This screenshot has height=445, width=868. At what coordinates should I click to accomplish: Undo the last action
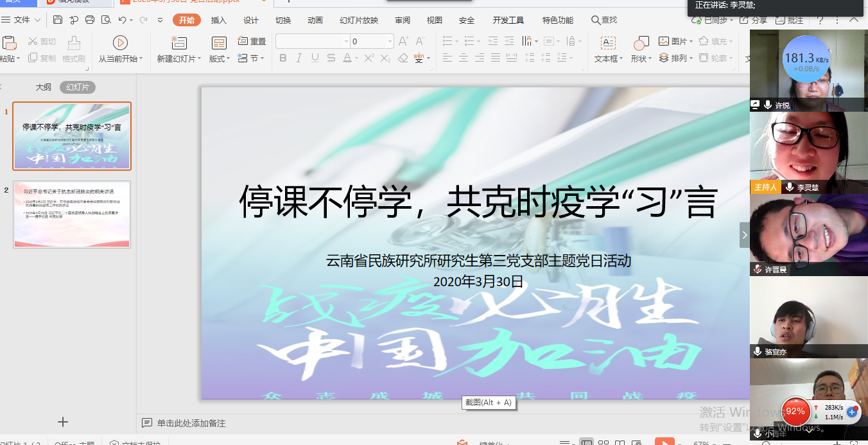pyautogui.click(x=123, y=20)
